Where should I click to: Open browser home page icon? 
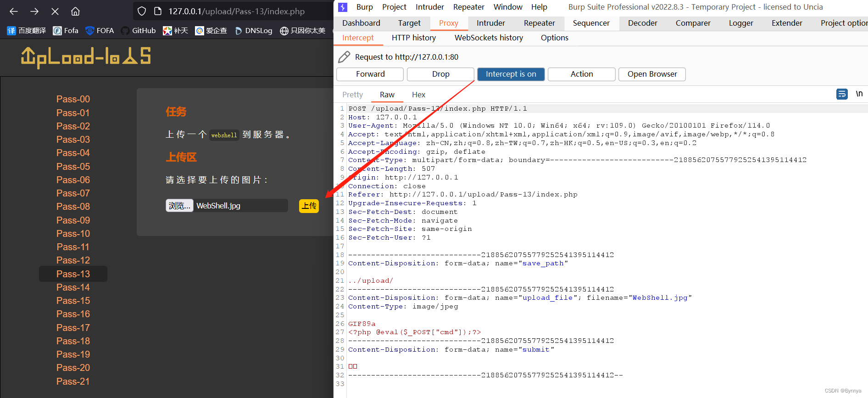76,11
